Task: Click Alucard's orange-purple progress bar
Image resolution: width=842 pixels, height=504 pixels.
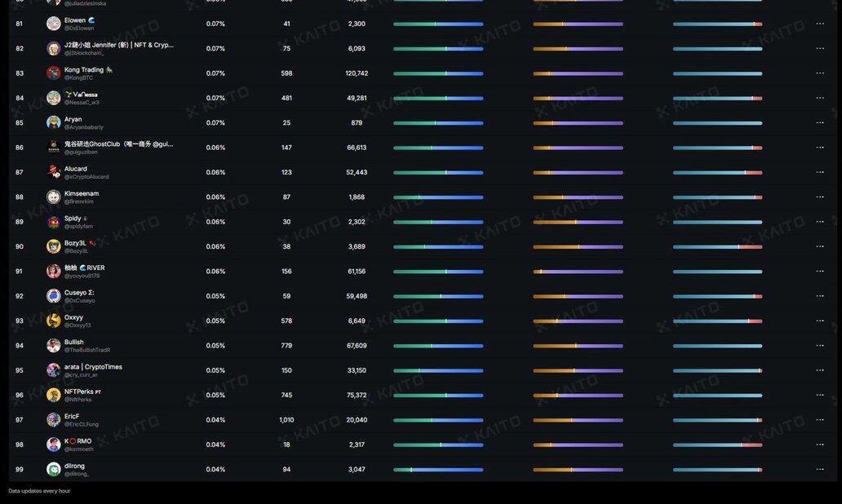Action: [x=578, y=173]
